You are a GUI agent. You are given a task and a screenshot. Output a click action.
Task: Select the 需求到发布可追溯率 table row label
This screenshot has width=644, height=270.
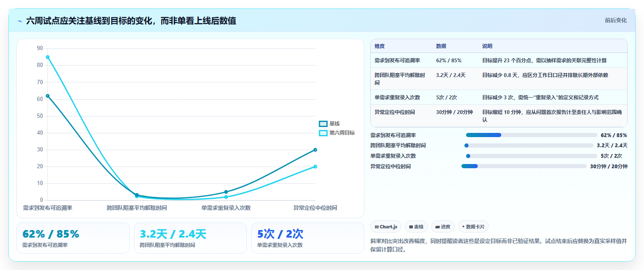pos(397,61)
